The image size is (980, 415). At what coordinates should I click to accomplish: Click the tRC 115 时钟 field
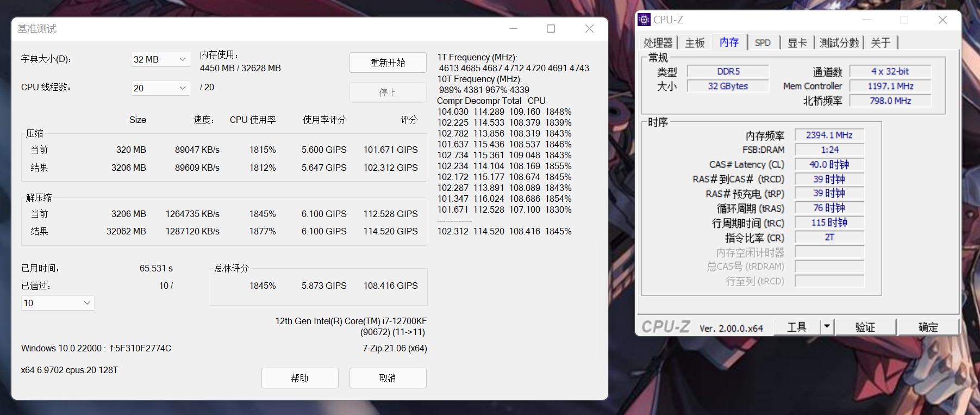(x=829, y=222)
